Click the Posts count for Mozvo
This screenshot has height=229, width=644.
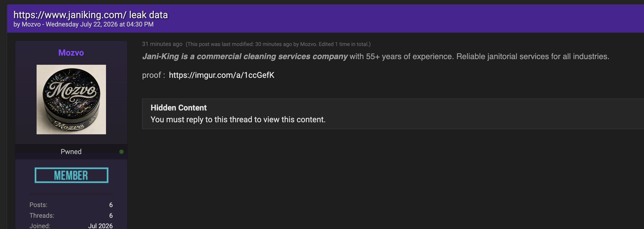pyautogui.click(x=111, y=205)
